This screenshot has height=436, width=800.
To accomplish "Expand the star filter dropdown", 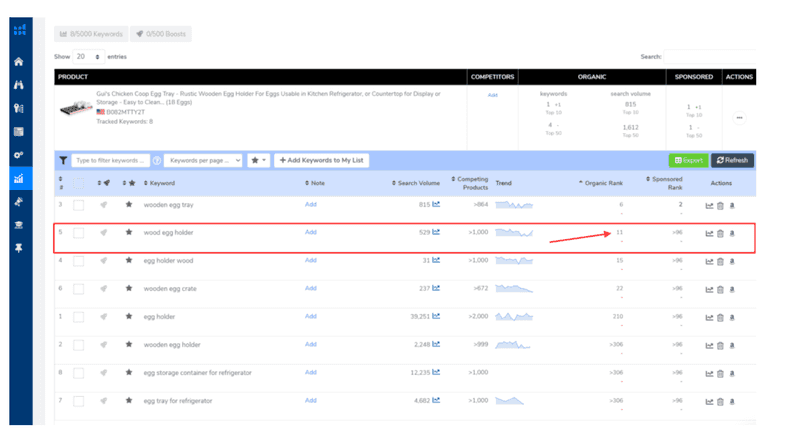I will tap(258, 160).
